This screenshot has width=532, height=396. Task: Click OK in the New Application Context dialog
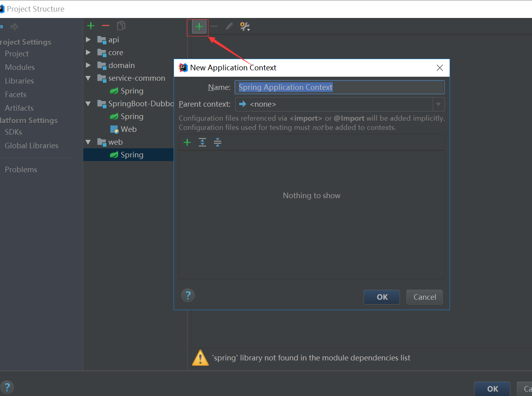pos(381,297)
